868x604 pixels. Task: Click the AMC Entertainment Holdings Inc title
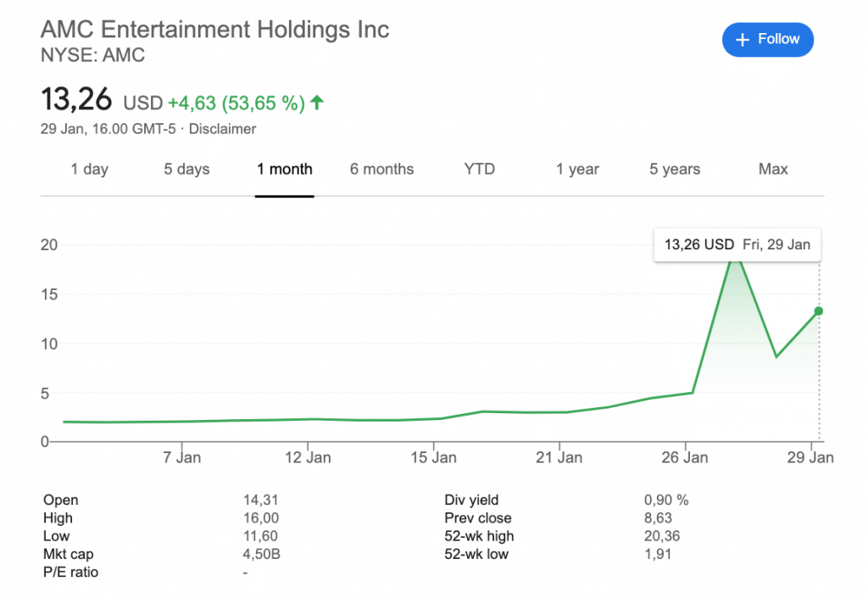215,30
